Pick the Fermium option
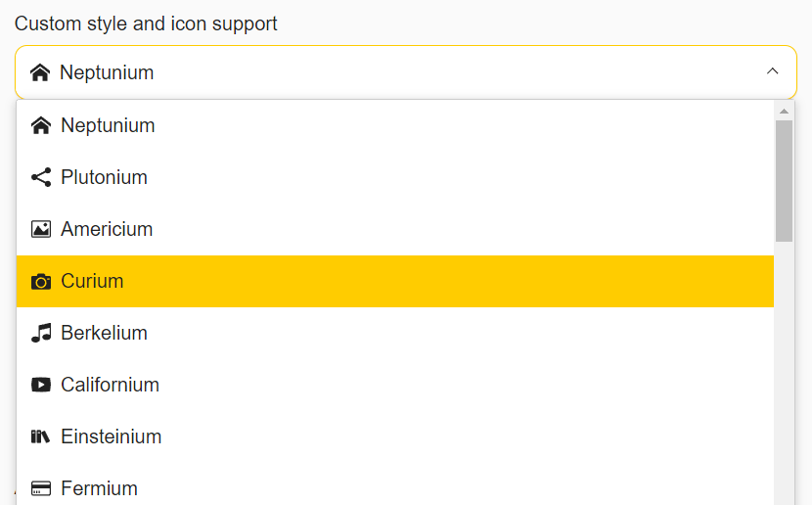Image resolution: width=812 pixels, height=505 pixels. [395, 485]
